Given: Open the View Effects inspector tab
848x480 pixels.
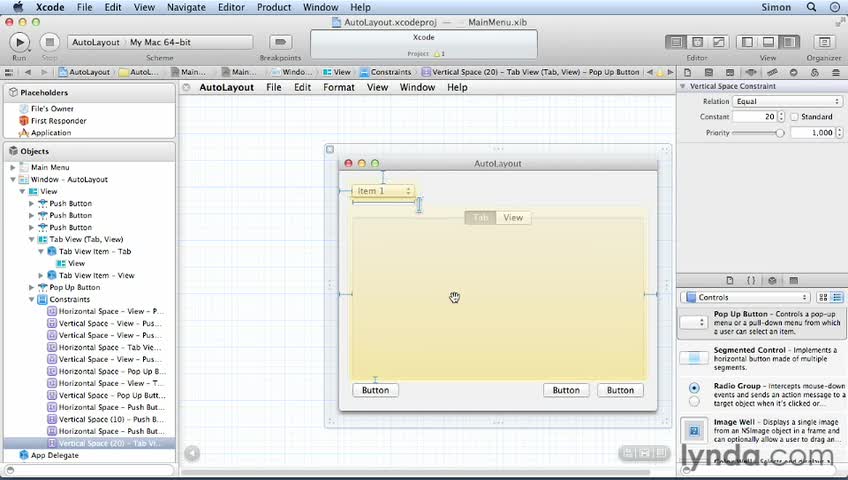Looking at the screenshot, I should [836, 72].
